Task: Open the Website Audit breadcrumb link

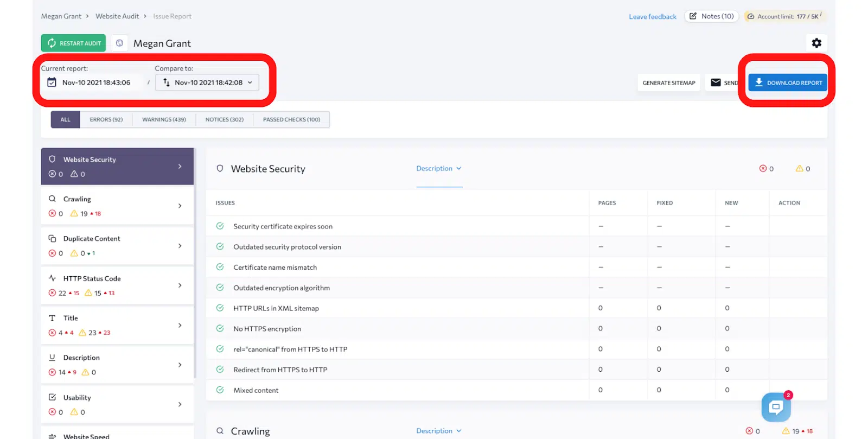Action: coord(117,16)
